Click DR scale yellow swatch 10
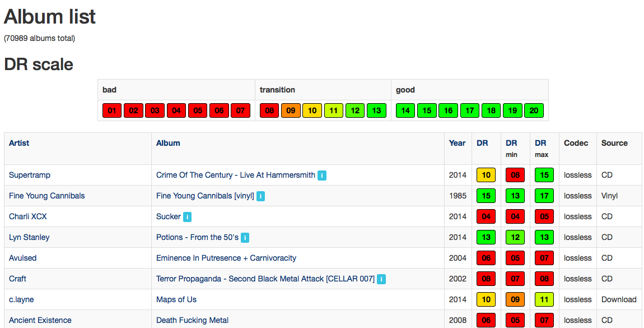Screen dimensions: 644x328 (x=312, y=110)
